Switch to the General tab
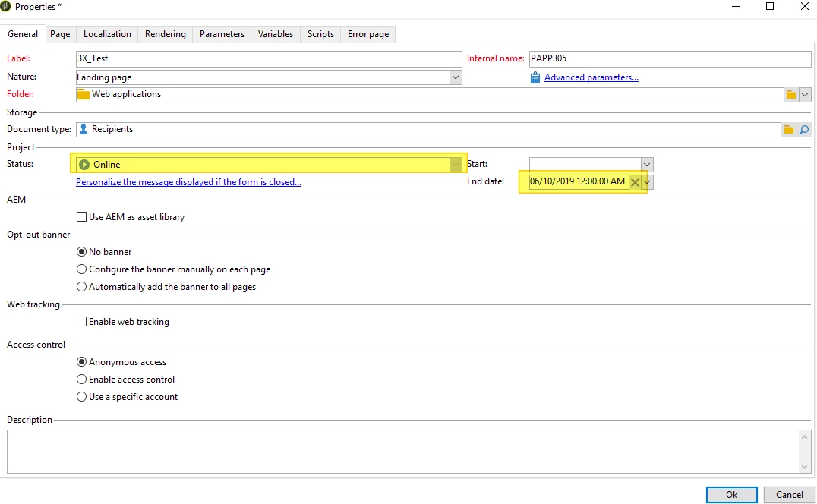The width and height of the screenshot is (817, 504). click(23, 34)
